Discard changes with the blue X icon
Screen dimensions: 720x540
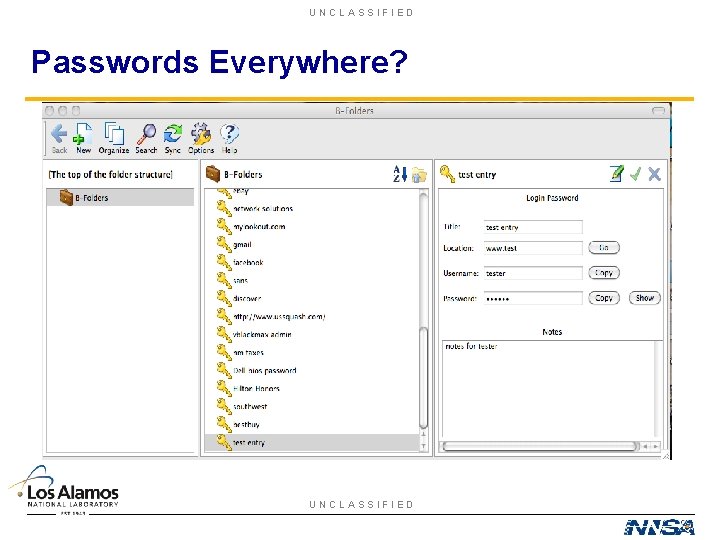tap(654, 174)
